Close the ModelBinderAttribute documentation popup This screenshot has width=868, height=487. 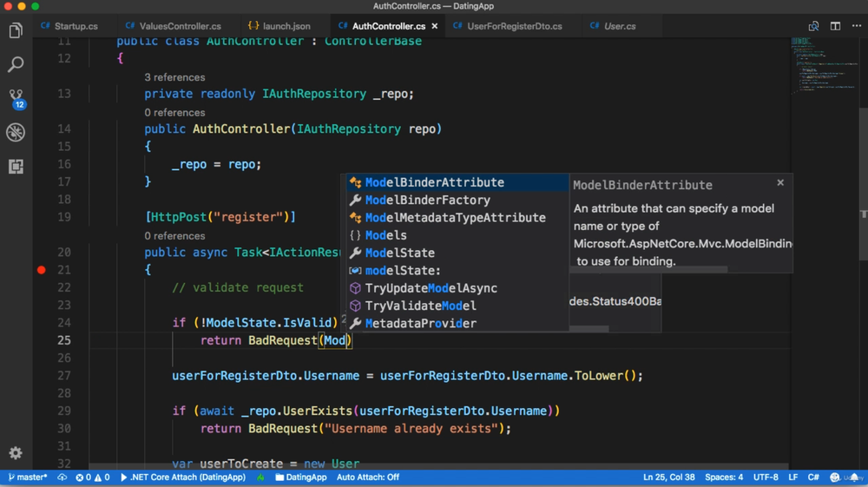point(780,182)
